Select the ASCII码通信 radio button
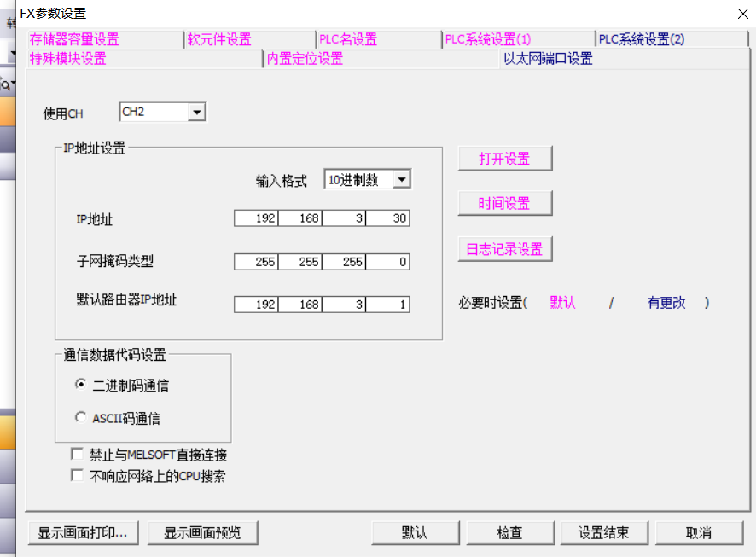This screenshot has width=756, height=557. (x=81, y=418)
